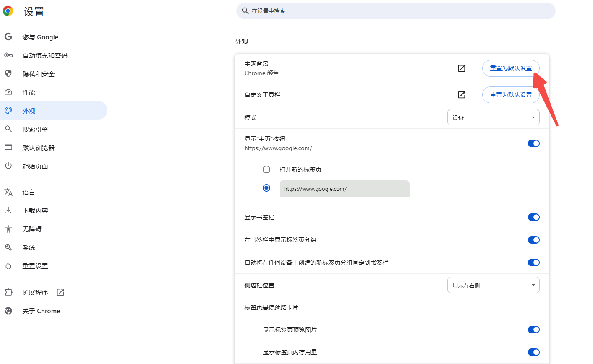Click the speedometer icon for performance
The height and width of the screenshot is (364, 593).
(8, 92)
